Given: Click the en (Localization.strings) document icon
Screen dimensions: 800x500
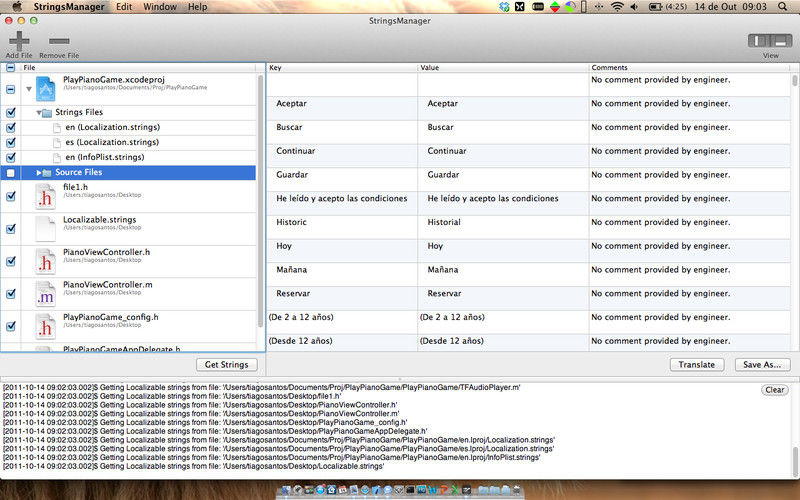Looking at the screenshot, I should [57, 128].
